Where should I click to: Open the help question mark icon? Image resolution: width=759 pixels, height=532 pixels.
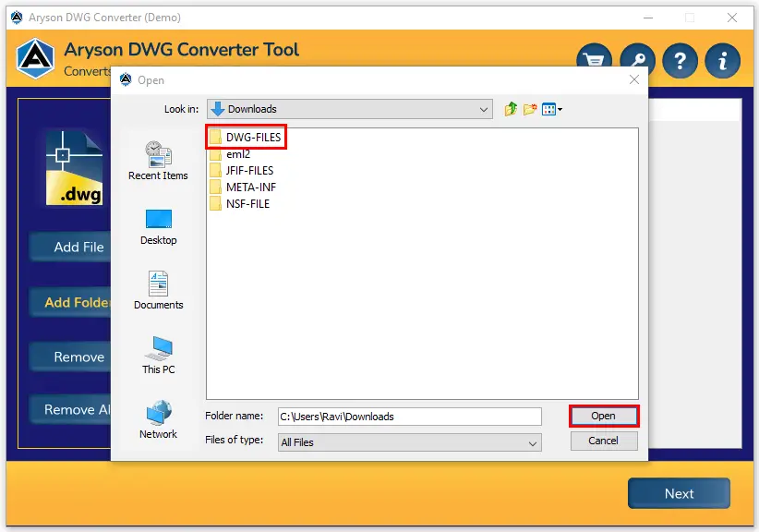tap(681, 61)
